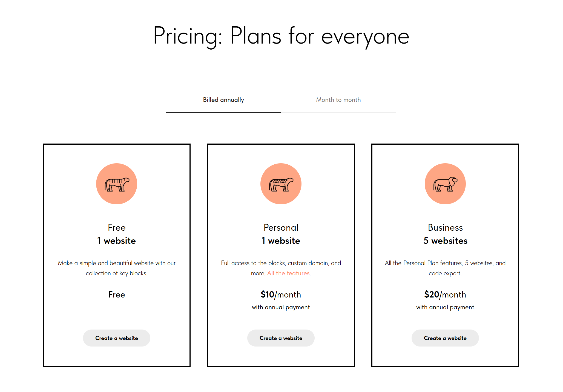Open the All the features link
The width and height of the screenshot is (563, 392).
(289, 273)
